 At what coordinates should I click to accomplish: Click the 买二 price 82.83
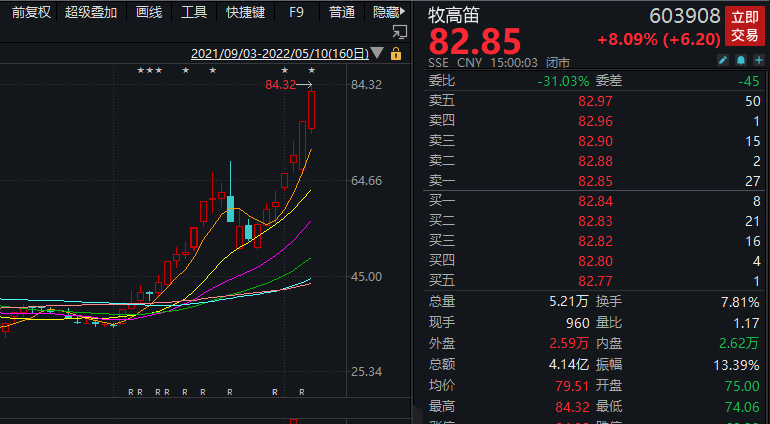595,221
